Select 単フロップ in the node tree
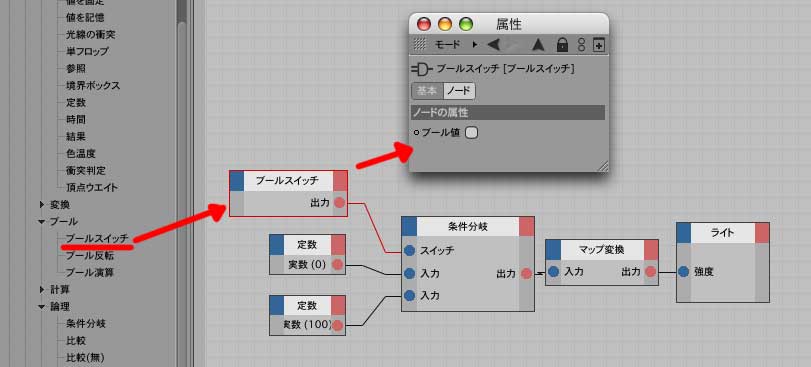The width and height of the screenshot is (811, 367). click(87, 51)
